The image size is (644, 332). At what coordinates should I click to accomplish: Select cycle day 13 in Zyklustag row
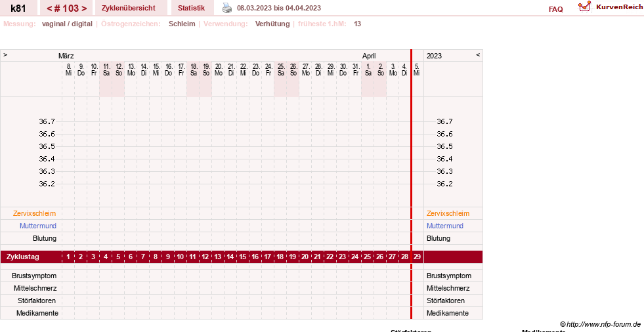[x=218, y=257]
